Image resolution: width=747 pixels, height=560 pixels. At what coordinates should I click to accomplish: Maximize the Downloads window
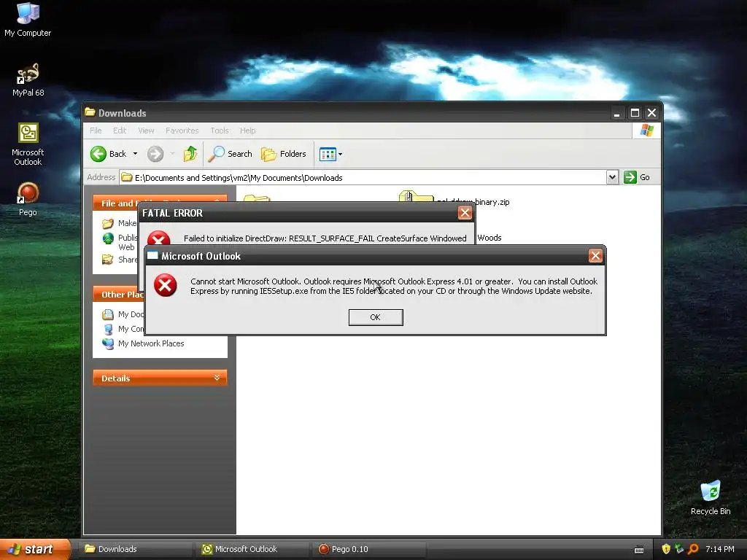point(635,113)
